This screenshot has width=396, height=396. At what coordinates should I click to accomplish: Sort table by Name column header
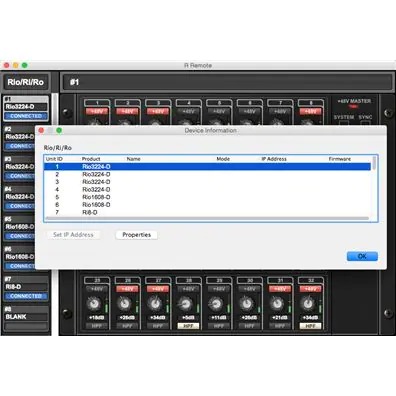pos(133,159)
